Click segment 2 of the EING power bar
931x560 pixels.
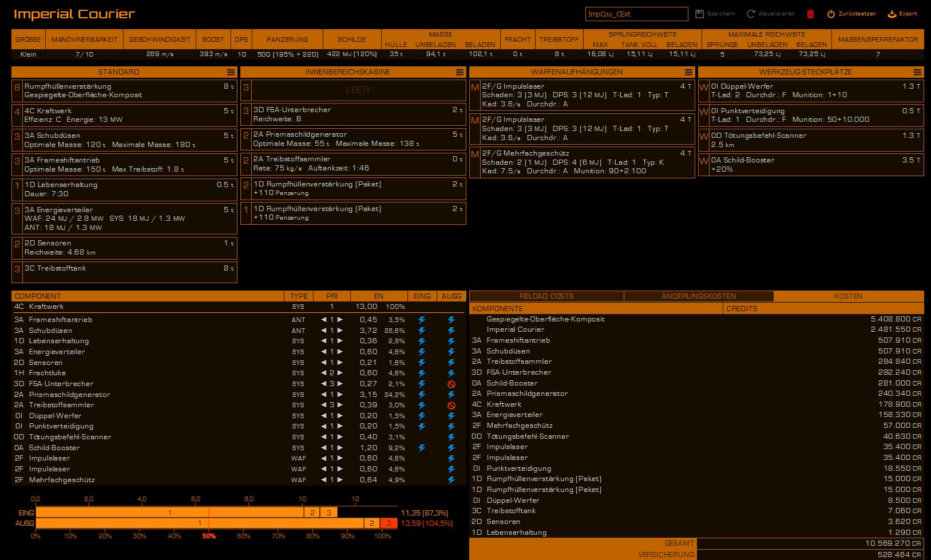[x=312, y=513]
